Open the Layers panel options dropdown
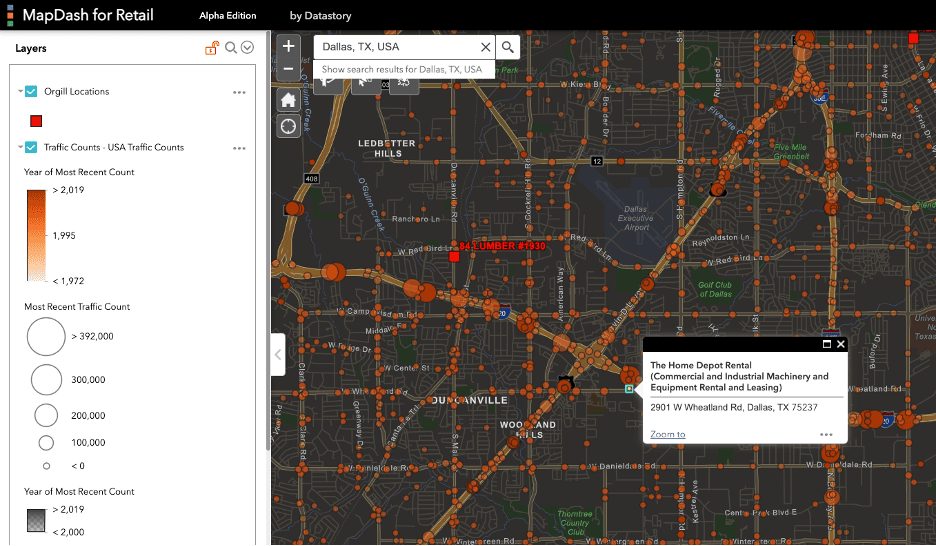The width and height of the screenshot is (936, 546). (x=247, y=48)
